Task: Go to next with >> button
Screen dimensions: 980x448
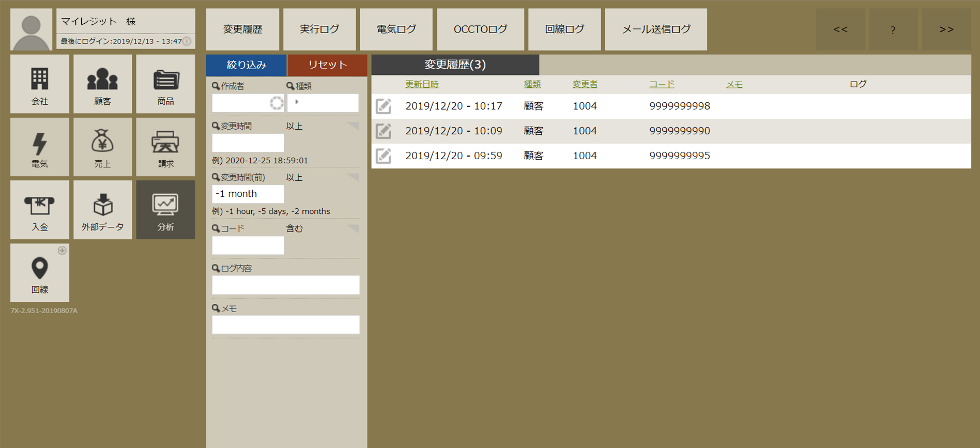Action: pyautogui.click(x=946, y=29)
